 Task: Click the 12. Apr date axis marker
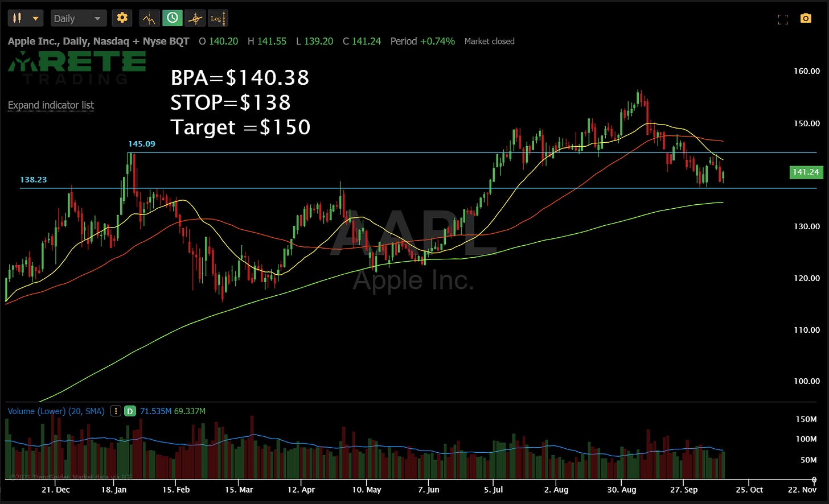(301, 490)
